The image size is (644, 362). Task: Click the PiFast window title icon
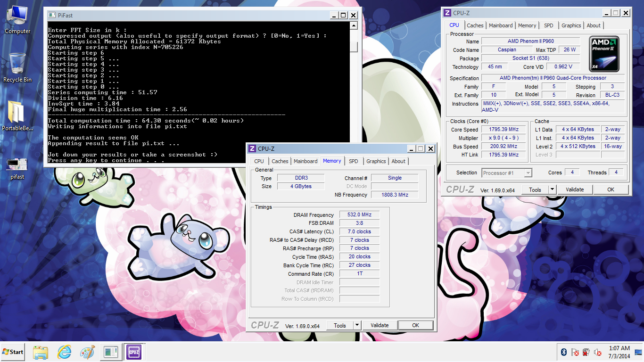click(x=52, y=15)
